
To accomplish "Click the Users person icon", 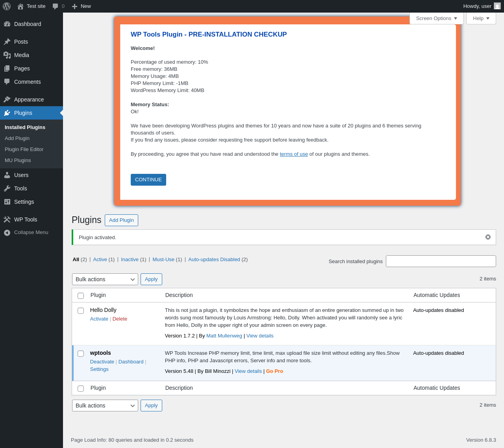I will pos(7,175).
